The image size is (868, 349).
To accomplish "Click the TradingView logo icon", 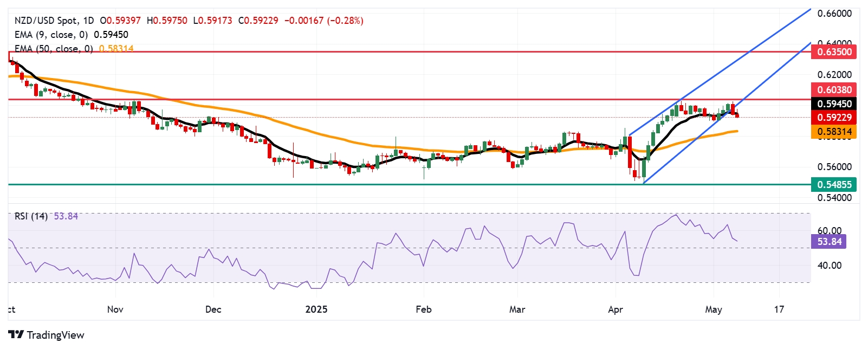I will tap(16, 335).
